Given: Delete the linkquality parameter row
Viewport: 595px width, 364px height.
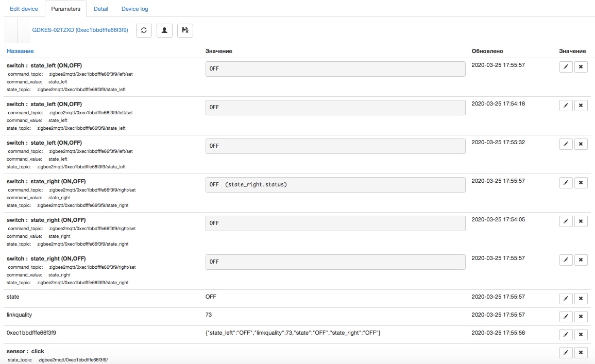Looking at the screenshot, I should [581, 317].
